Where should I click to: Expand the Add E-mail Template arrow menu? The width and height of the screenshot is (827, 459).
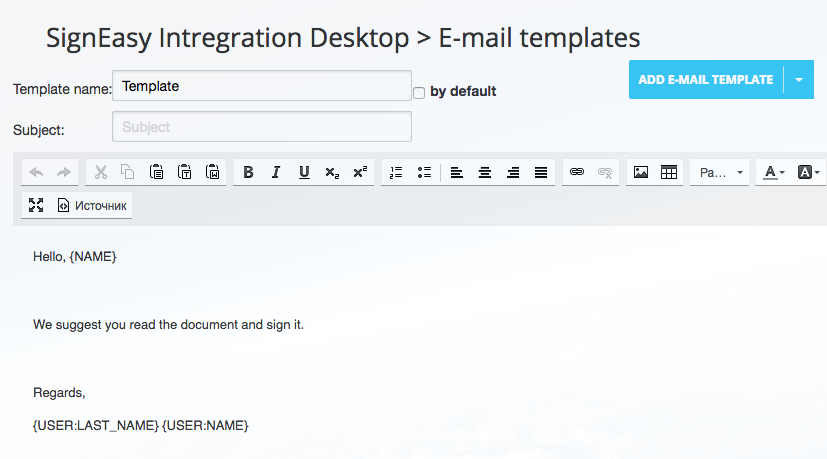pyautogui.click(x=799, y=80)
